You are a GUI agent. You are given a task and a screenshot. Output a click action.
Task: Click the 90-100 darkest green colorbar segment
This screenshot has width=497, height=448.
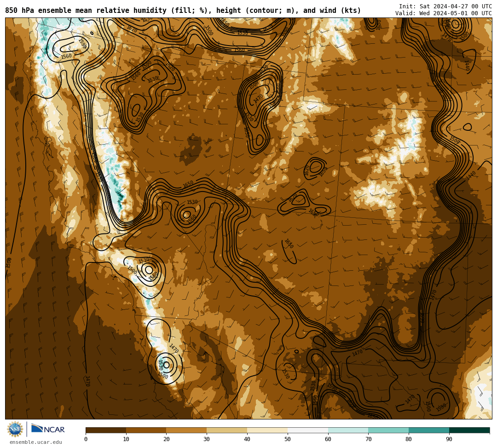[469, 430]
